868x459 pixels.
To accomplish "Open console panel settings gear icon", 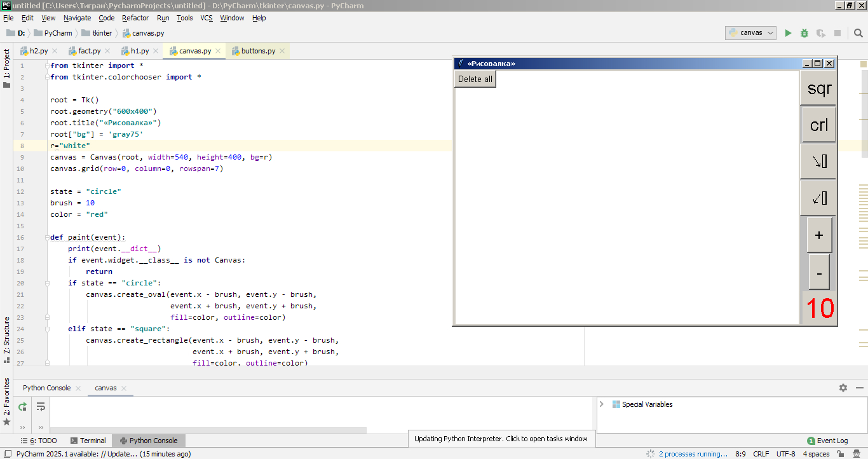I will point(843,388).
